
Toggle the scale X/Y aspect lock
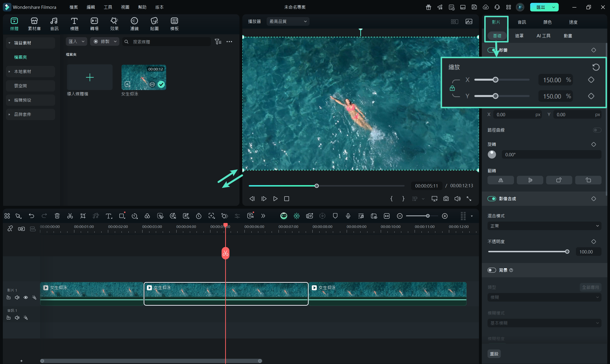point(452,88)
